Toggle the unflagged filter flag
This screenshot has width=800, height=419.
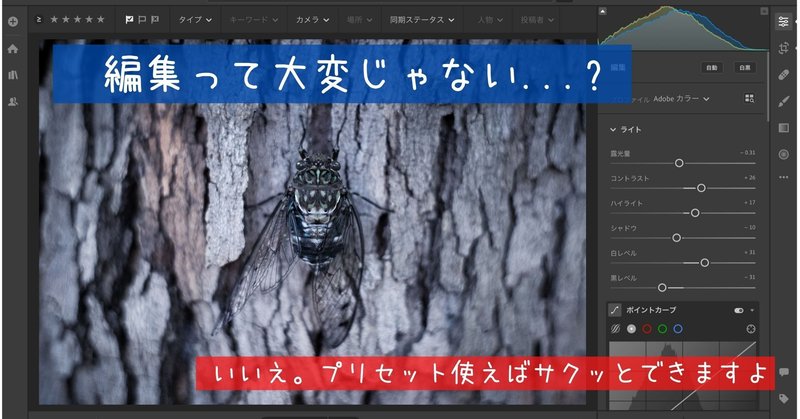142,19
